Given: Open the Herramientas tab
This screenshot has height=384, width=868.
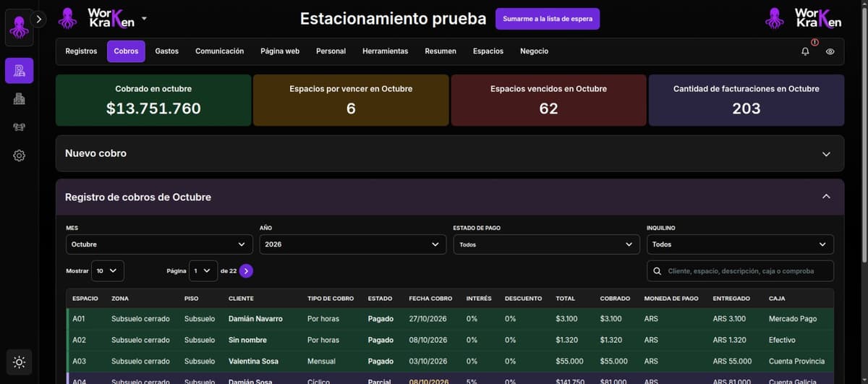Looking at the screenshot, I should pos(386,51).
